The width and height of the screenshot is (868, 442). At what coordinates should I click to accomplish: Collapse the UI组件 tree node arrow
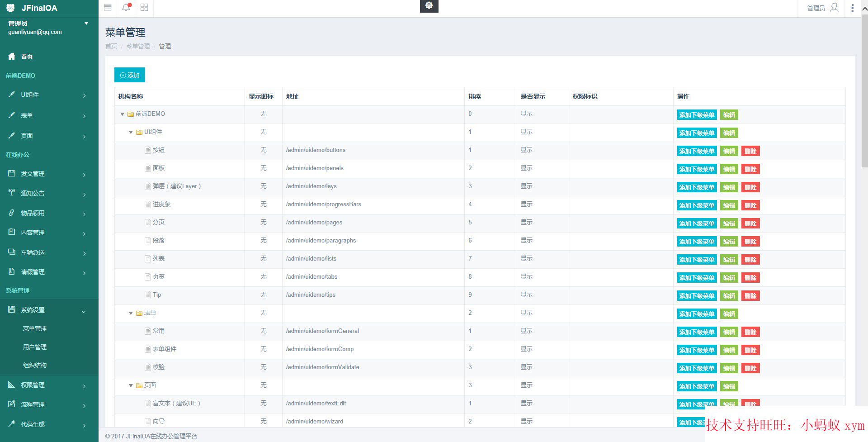click(131, 132)
